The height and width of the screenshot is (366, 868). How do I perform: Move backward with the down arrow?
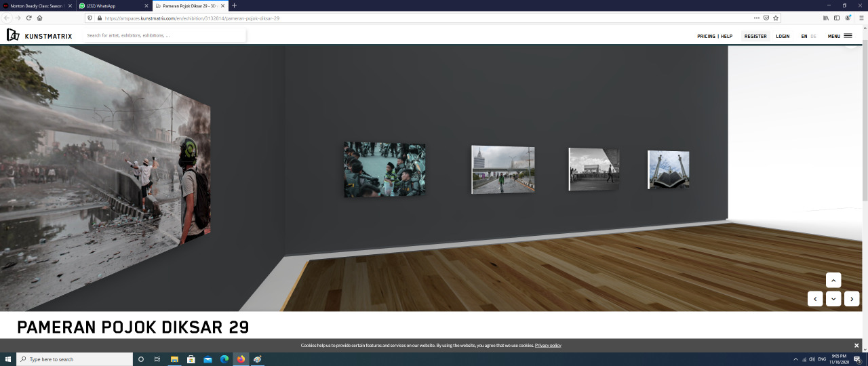pyautogui.click(x=833, y=298)
